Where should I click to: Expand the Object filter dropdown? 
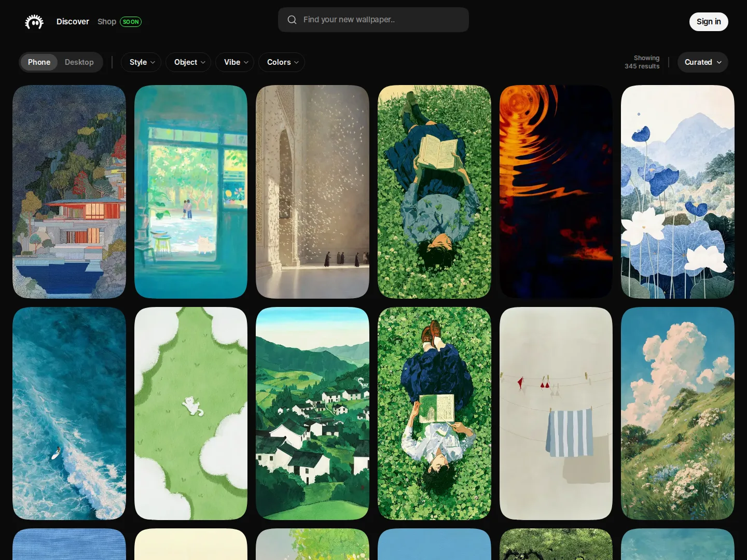pos(188,62)
